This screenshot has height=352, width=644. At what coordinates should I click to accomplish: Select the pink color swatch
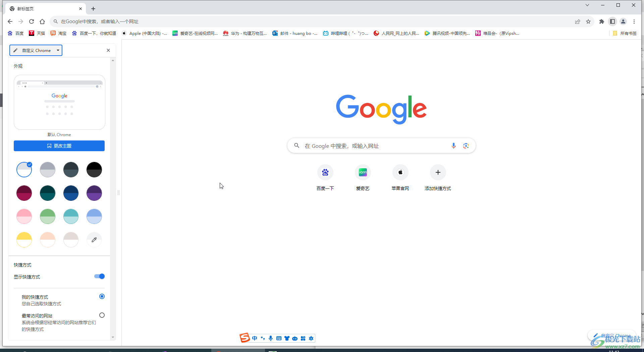24,217
